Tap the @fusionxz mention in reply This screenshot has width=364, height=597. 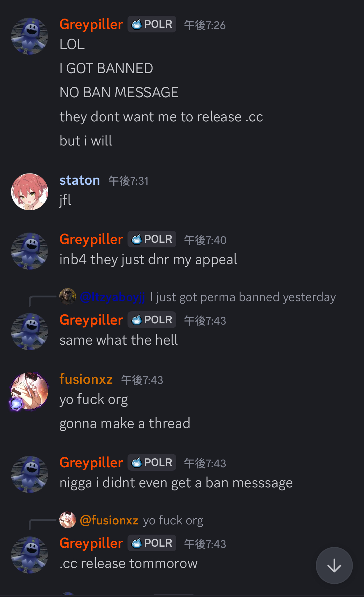(x=109, y=520)
